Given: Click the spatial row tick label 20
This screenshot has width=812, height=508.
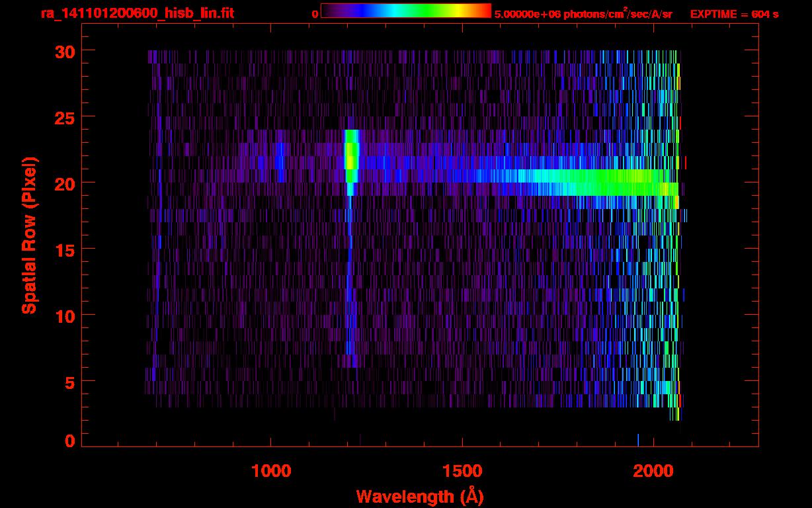Looking at the screenshot, I should (x=64, y=183).
